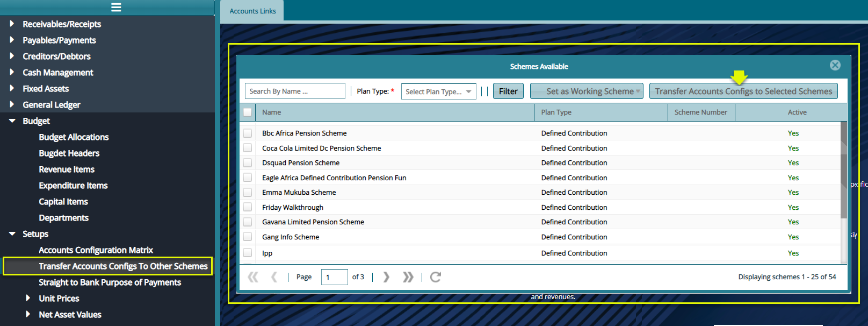Check the Emma Mukuba Scheme row
This screenshot has height=326, width=868.
(247, 192)
